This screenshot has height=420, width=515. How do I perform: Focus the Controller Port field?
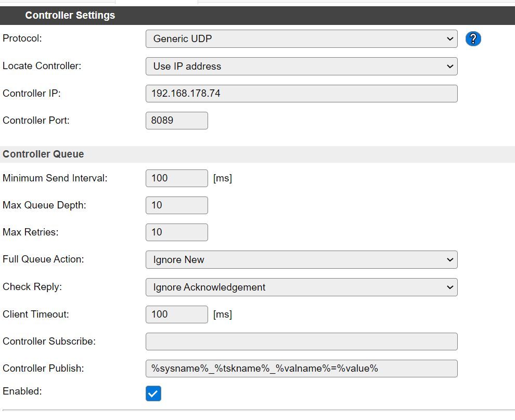click(176, 121)
